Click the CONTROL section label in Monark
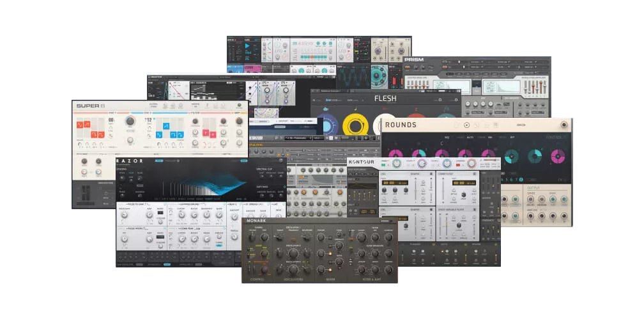The image size is (644, 325). point(258,280)
